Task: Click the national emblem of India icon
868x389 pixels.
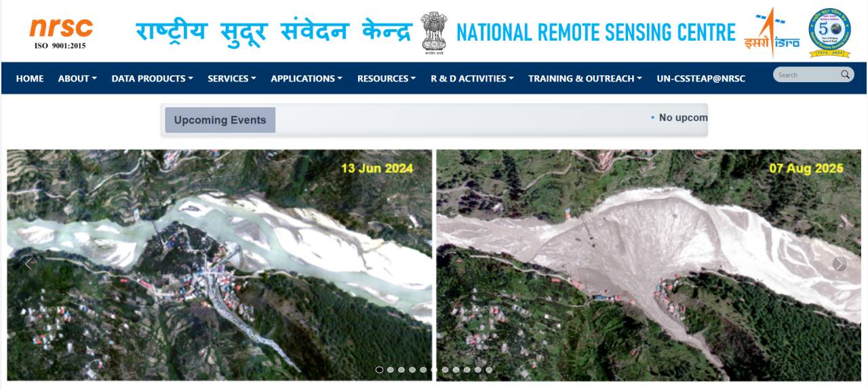Action: [434, 33]
